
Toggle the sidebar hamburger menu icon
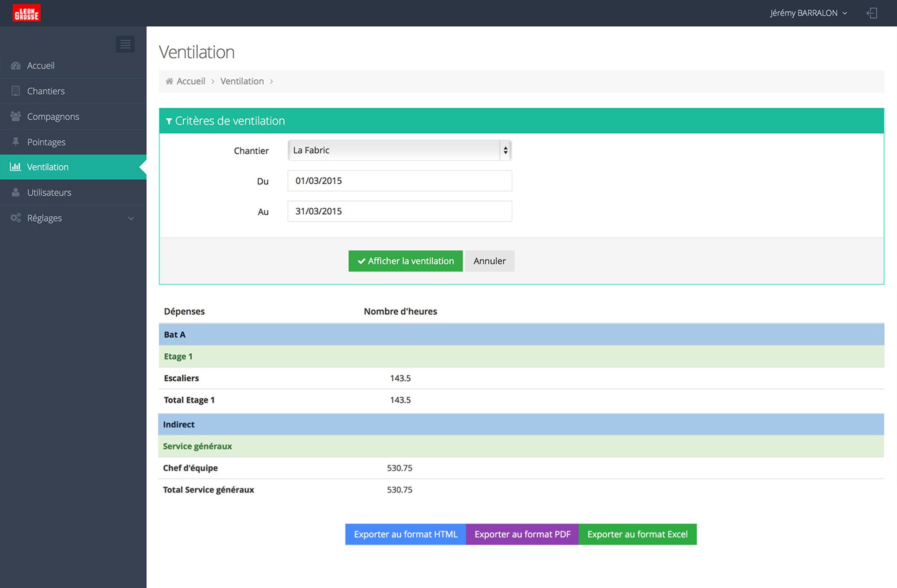[x=125, y=44]
